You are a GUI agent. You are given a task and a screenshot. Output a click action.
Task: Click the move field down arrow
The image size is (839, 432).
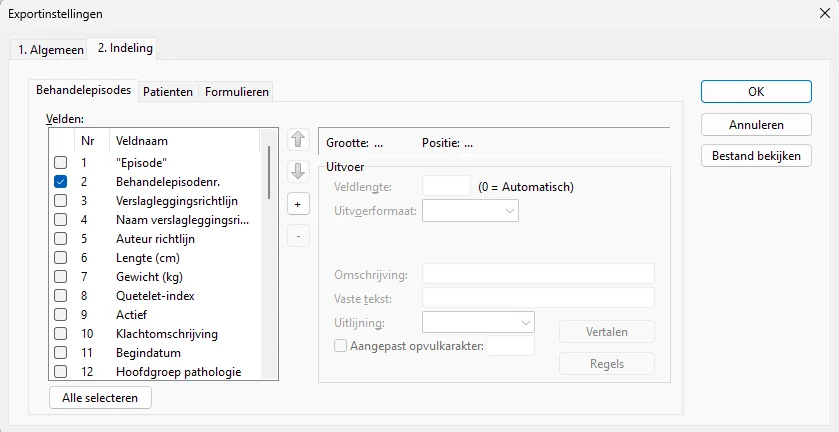click(298, 171)
